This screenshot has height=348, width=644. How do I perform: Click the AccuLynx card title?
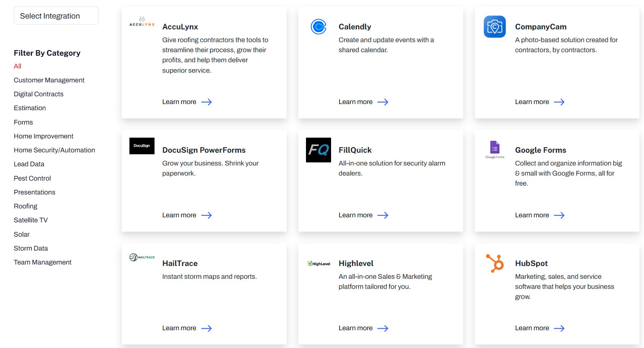click(x=180, y=27)
